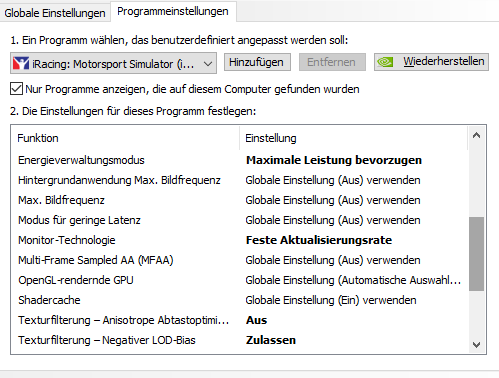Open setting value for Hintergrundanwendung Max. Bildfrequenz
Image resolution: width=499 pixels, height=378 pixels.
tap(333, 180)
